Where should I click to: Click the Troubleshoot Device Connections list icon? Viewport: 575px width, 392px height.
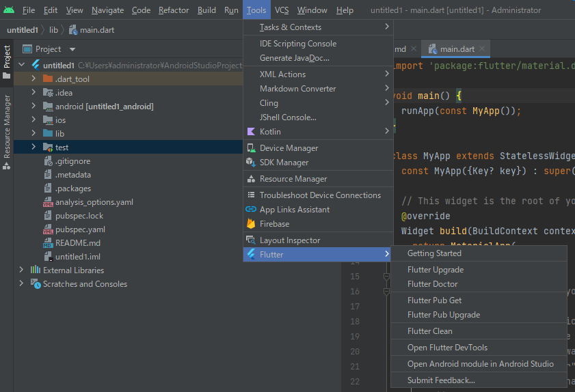click(251, 195)
